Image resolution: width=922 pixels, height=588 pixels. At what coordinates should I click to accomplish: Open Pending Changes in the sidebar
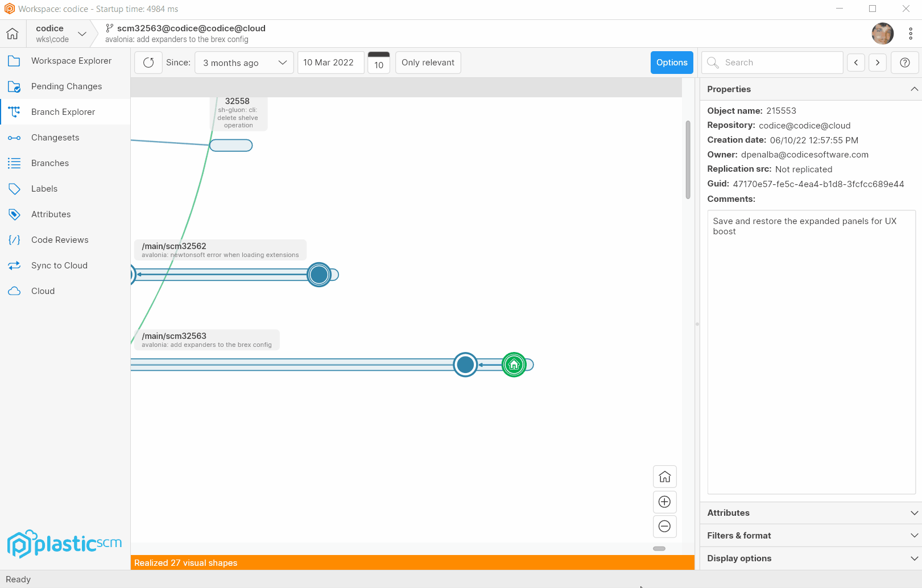66,86
